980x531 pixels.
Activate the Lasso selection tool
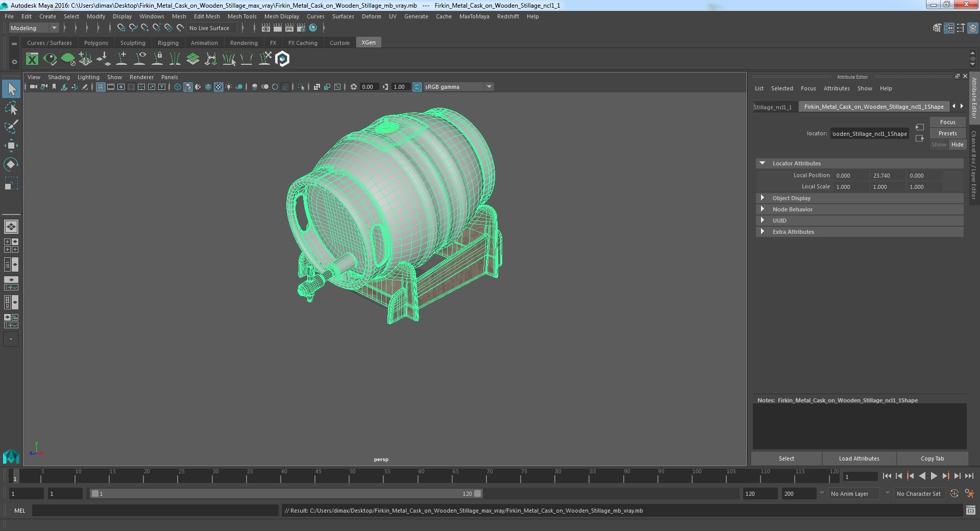point(11,108)
